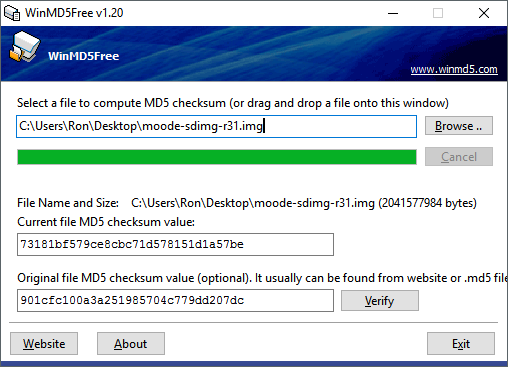Click the 'WinMD5Free v1.20' window title
Viewport: 508px width, 367px height.
point(74,13)
